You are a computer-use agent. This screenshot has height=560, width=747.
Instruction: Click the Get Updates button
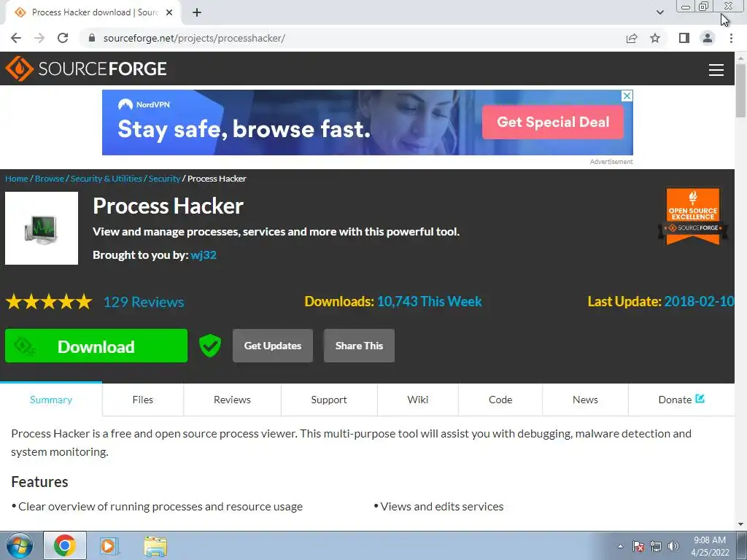pyautogui.click(x=273, y=346)
